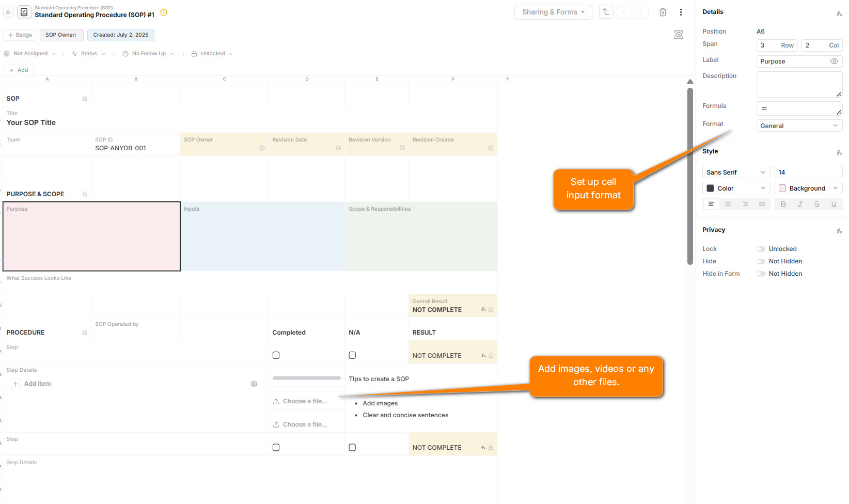Open Sans Serif font dropdown
The image size is (849, 504).
tap(736, 172)
